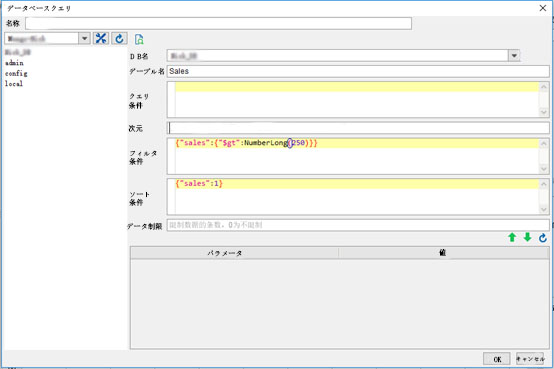
Task: Click the green move up arrow
Action: pos(512,238)
